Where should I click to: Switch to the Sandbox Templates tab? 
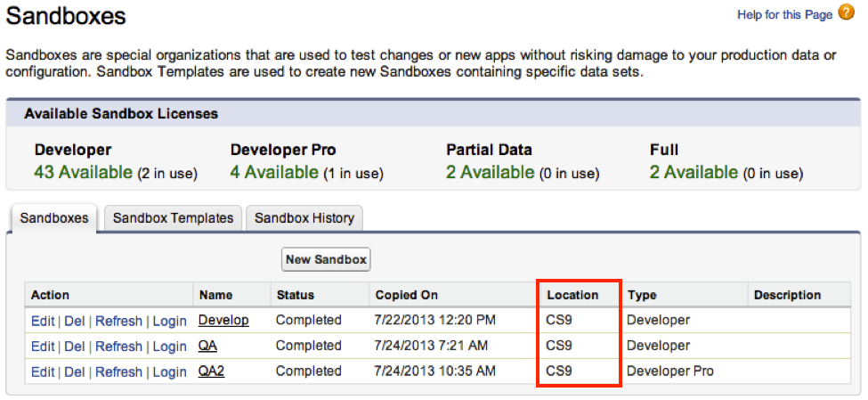click(x=173, y=218)
